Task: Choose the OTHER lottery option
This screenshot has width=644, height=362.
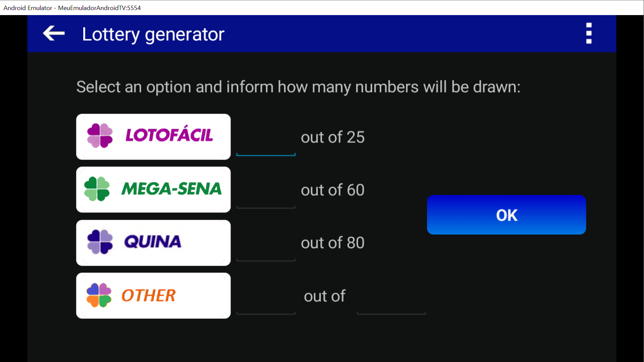Action: (153, 296)
